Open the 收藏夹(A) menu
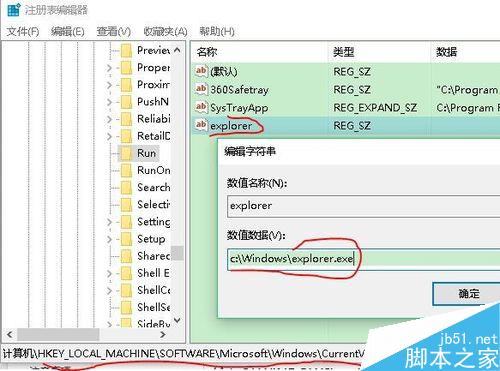The width and height of the screenshot is (500, 371). point(165,32)
